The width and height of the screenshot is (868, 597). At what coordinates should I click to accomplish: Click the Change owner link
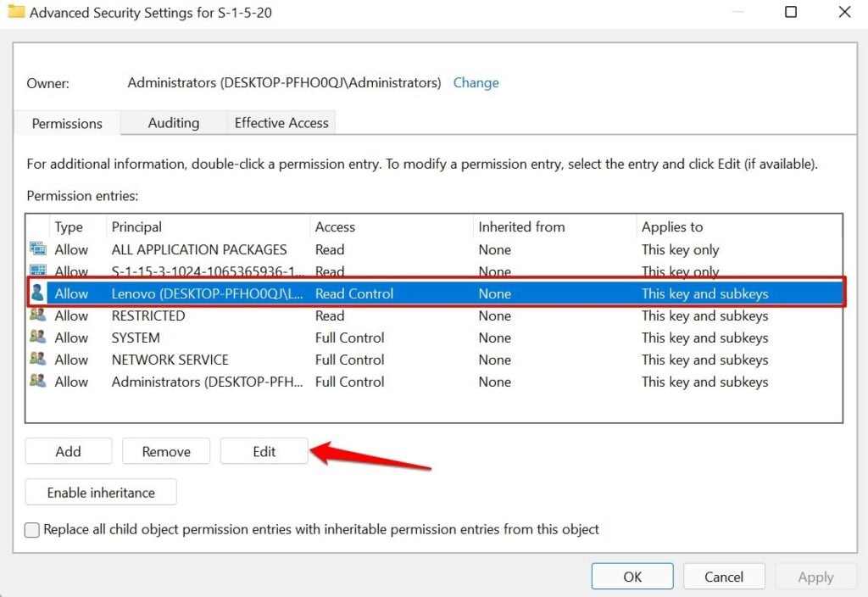point(476,83)
